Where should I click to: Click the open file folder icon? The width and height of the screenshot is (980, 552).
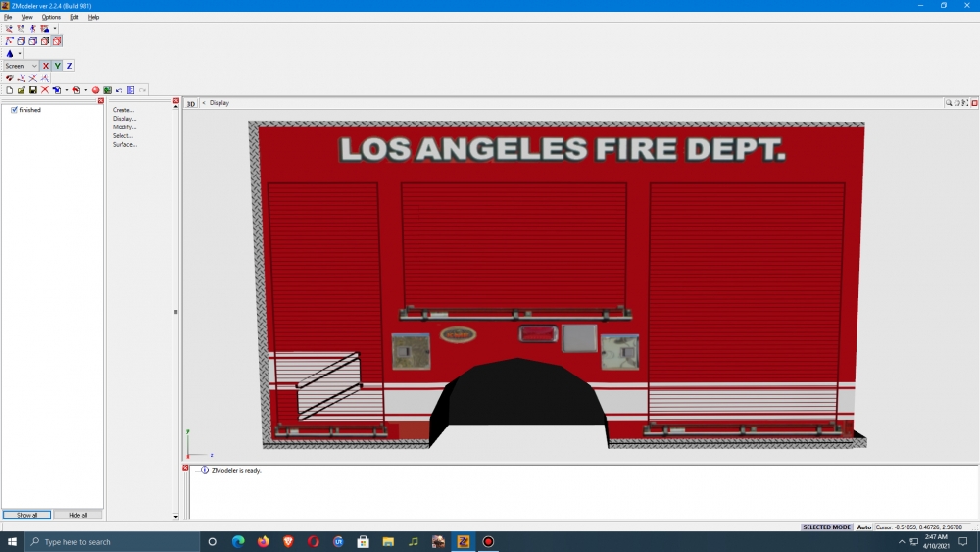tap(21, 90)
